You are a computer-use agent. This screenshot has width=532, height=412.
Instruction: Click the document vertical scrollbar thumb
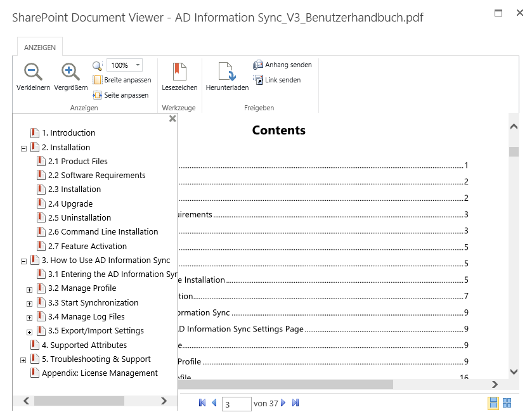point(514,151)
